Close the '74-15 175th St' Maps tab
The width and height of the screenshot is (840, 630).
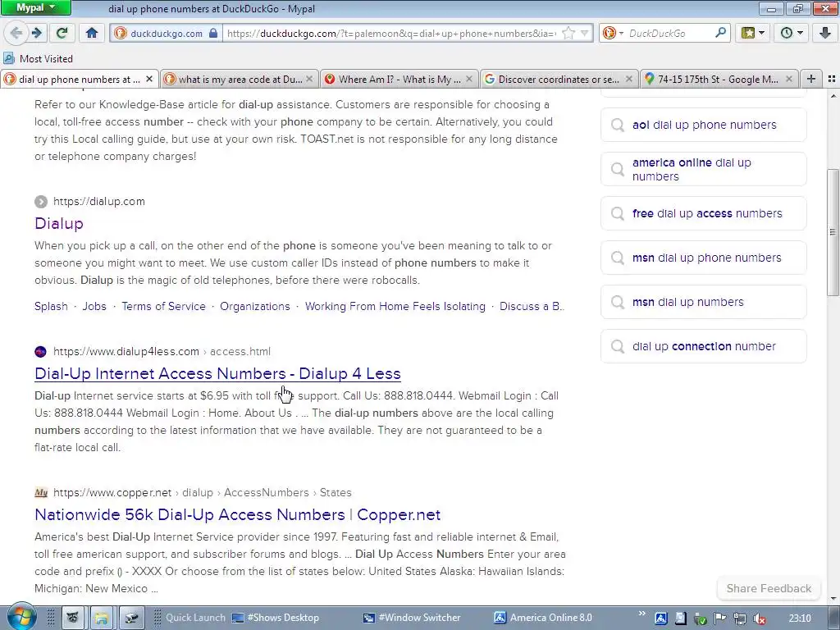coord(788,80)
